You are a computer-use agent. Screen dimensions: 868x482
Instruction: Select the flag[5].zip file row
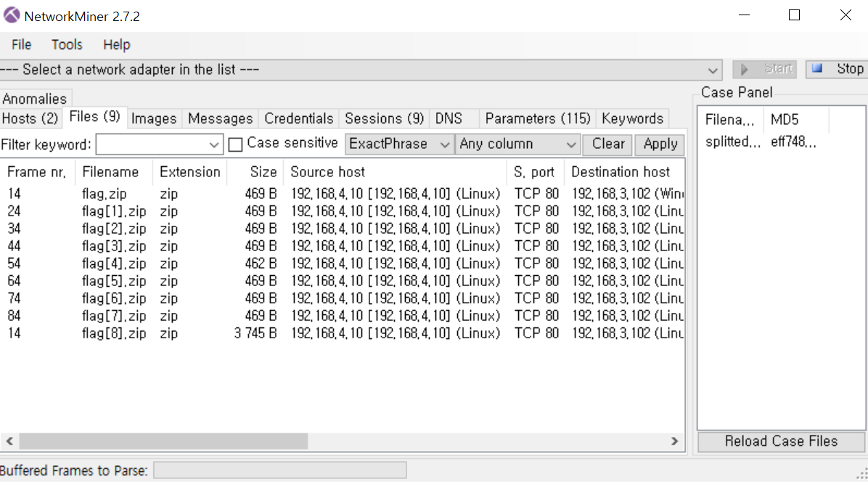(343, 281)
